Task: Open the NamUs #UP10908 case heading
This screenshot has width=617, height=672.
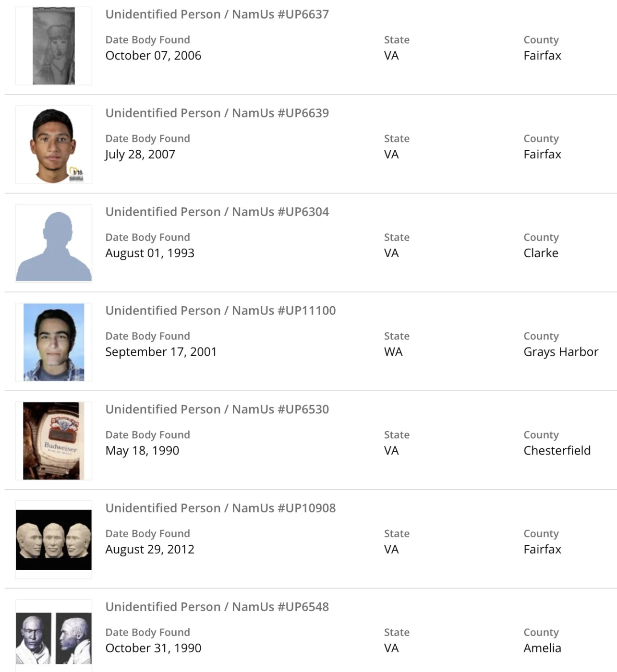Action: coord(220,508)
